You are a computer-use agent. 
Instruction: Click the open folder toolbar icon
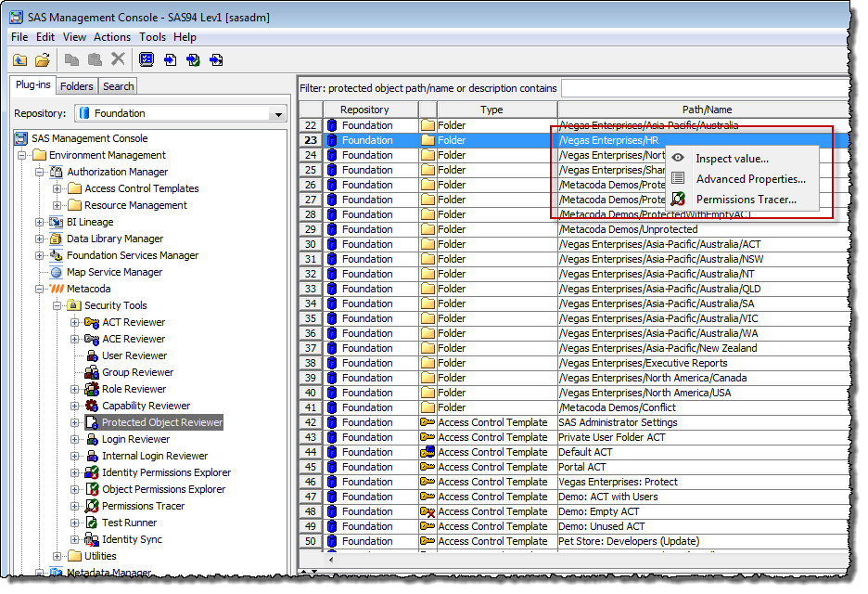(x=43, y=59)
